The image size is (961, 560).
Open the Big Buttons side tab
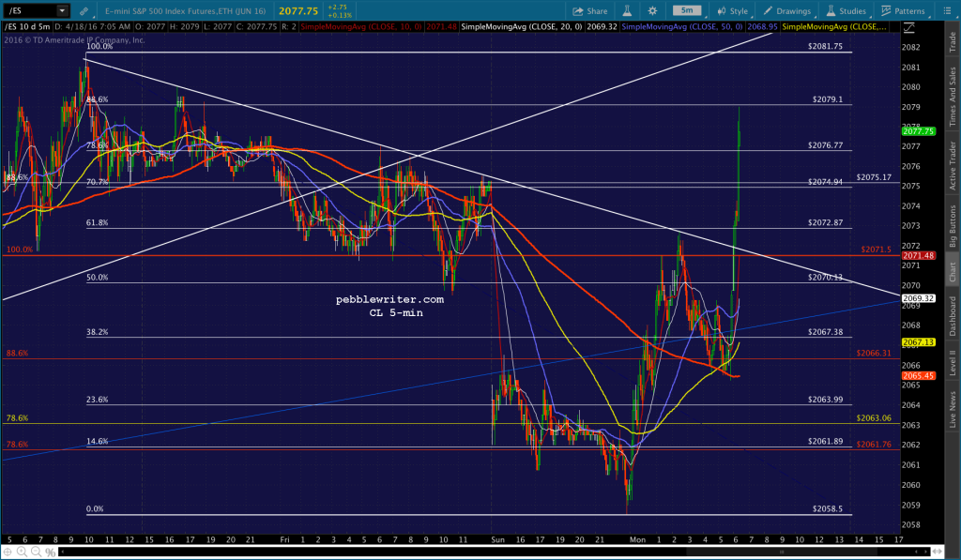(953, 226)
